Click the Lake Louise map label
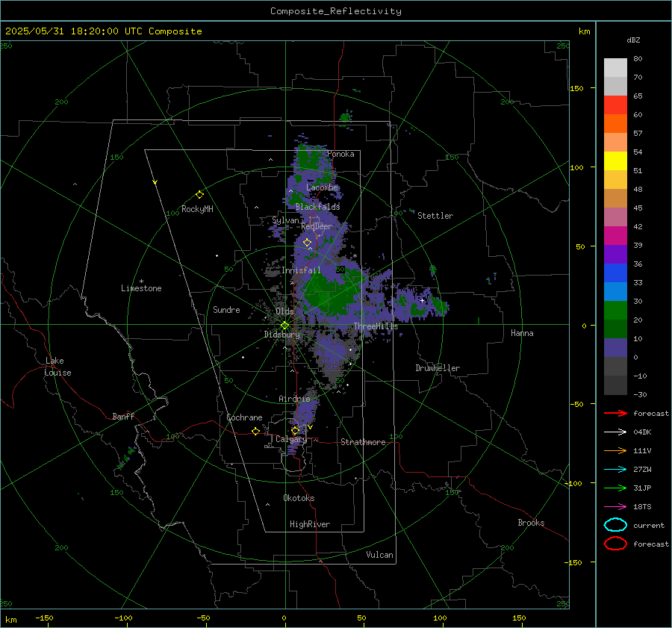Image resolution: width=672 pixels, height=628 pixels. (57, 367)
